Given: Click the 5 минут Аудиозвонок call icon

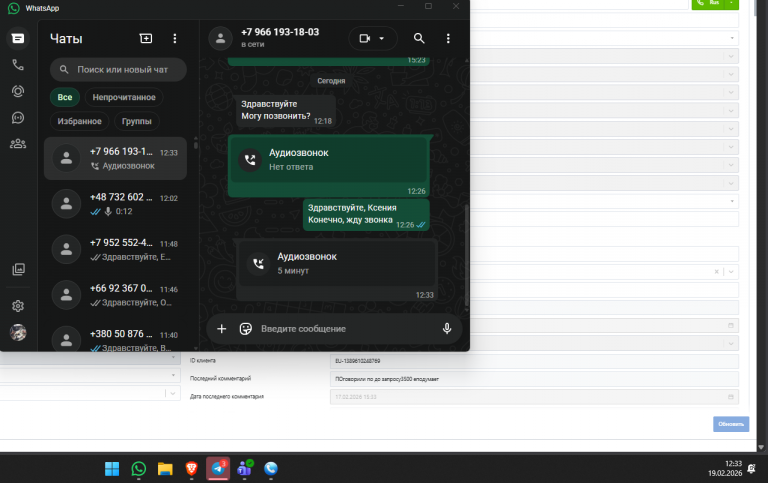Looking at the screenshot, I should click(x=259, y=264).
